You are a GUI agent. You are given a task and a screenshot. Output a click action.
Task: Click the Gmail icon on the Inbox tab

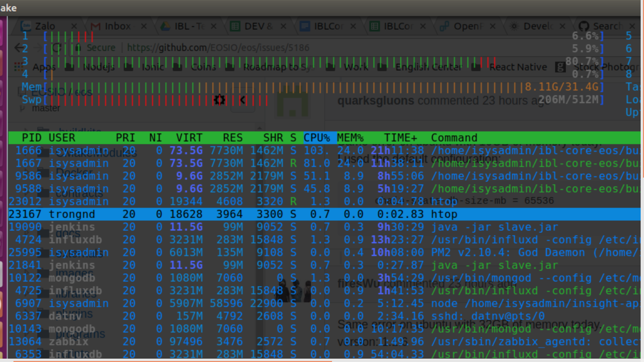click(x=95, y=26)
